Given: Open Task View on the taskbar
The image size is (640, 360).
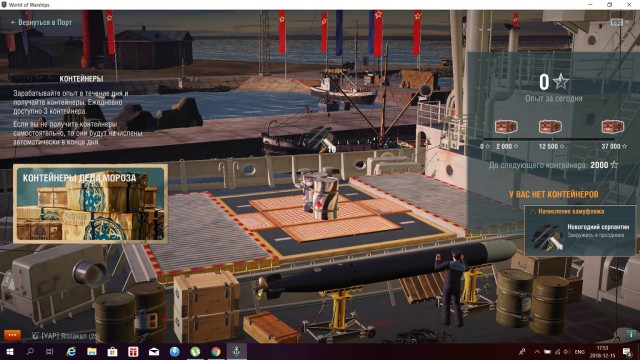Looking at the screenshot, I should coord(50,351).
